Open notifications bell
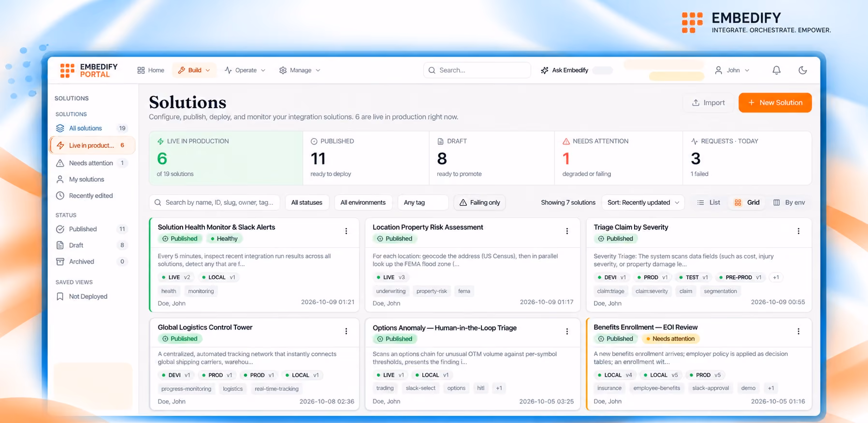Image resolution: width=868 pixels, height=423 pixels. 776,70
